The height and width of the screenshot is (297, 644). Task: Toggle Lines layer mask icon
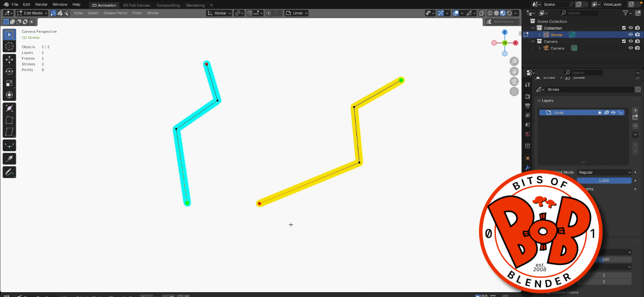click(600, 113)
